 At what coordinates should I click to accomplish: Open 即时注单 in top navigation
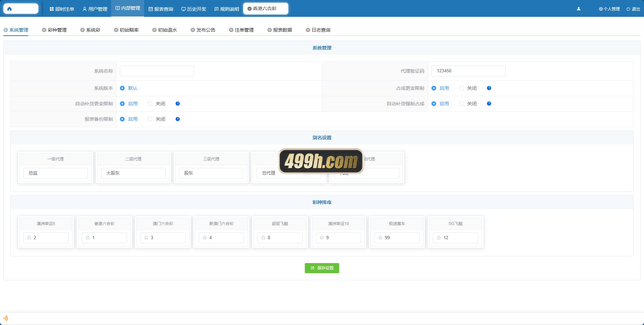coord(62,9)
